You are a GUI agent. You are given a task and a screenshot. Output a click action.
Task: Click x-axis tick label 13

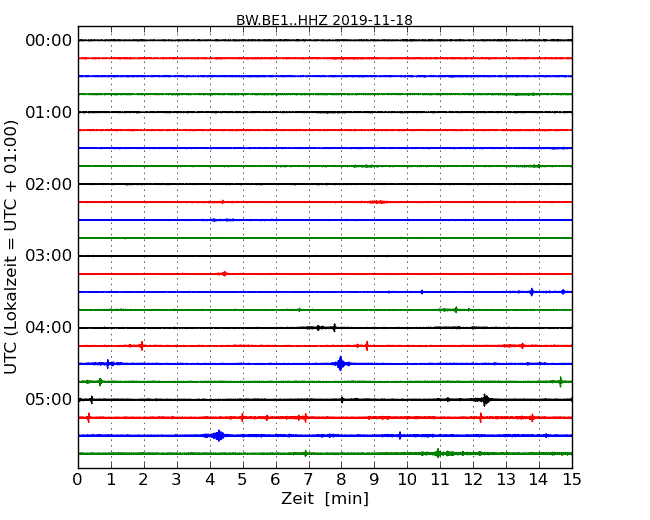coord(506,479)
